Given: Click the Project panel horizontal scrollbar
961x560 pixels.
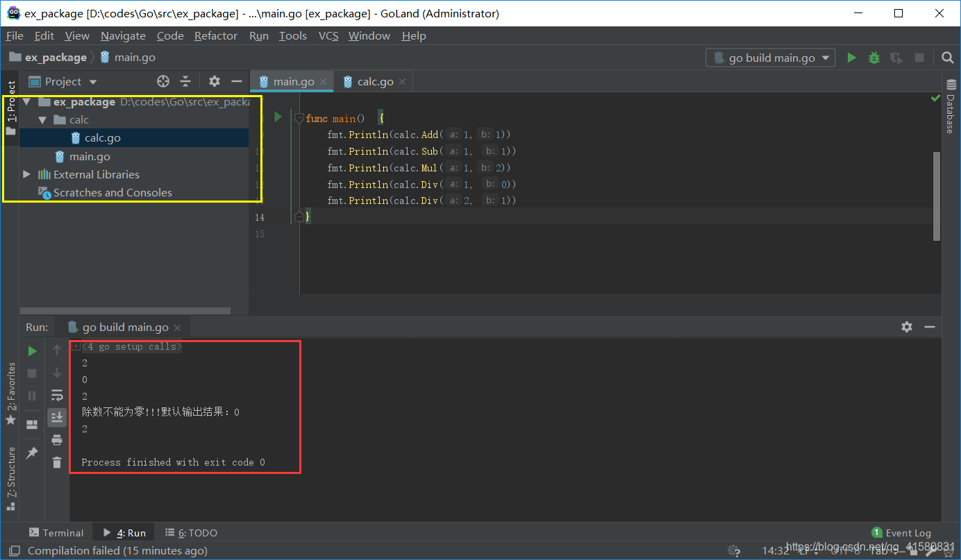Looking at the screenshot, I should (125, 311).
